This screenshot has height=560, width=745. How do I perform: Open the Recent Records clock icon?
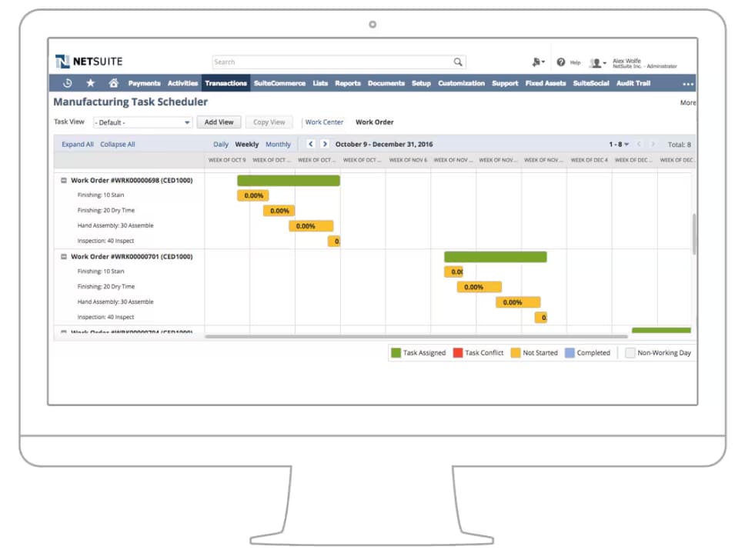tap(68, 83)
